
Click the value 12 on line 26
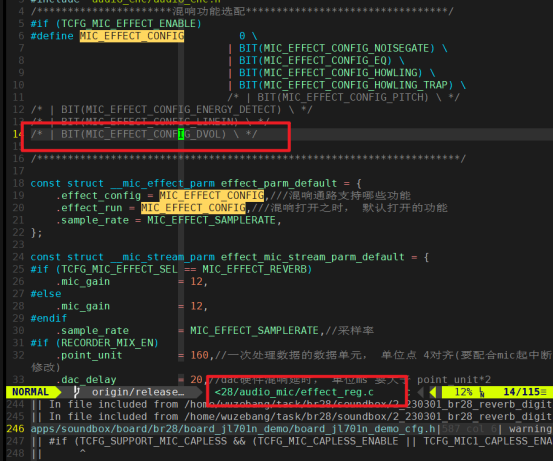(196, 282)
